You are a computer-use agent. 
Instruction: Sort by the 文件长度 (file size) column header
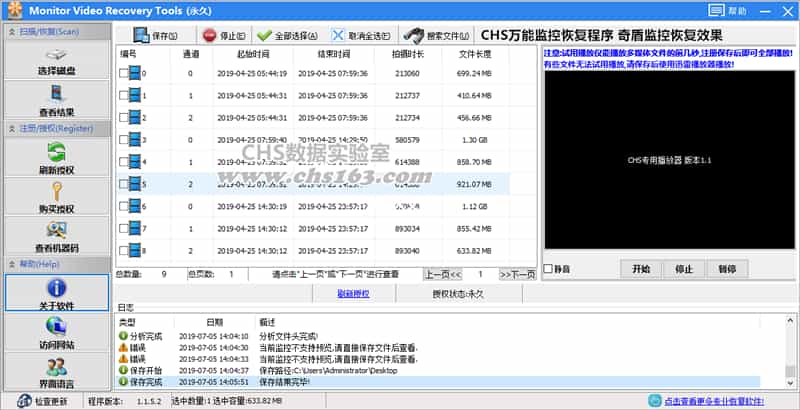coord(474,54)
